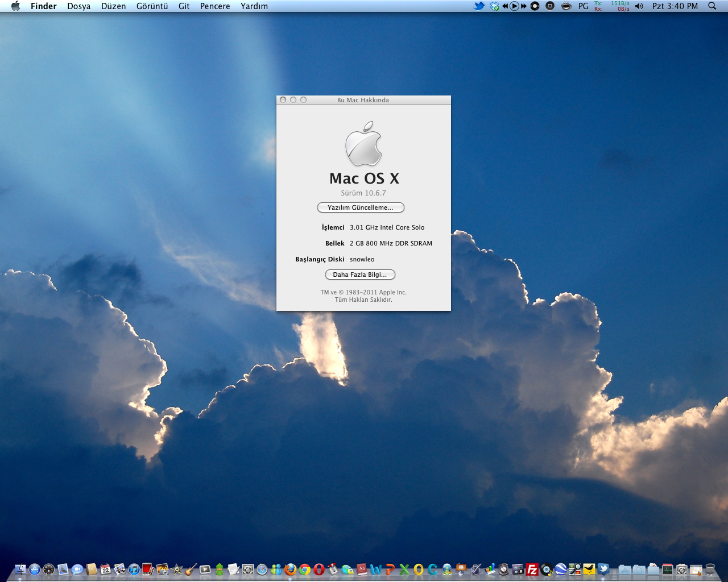Open System Preferences gear in Dock
The width and height of the screenshot is (728, 582).
click(x=248, y=569)
